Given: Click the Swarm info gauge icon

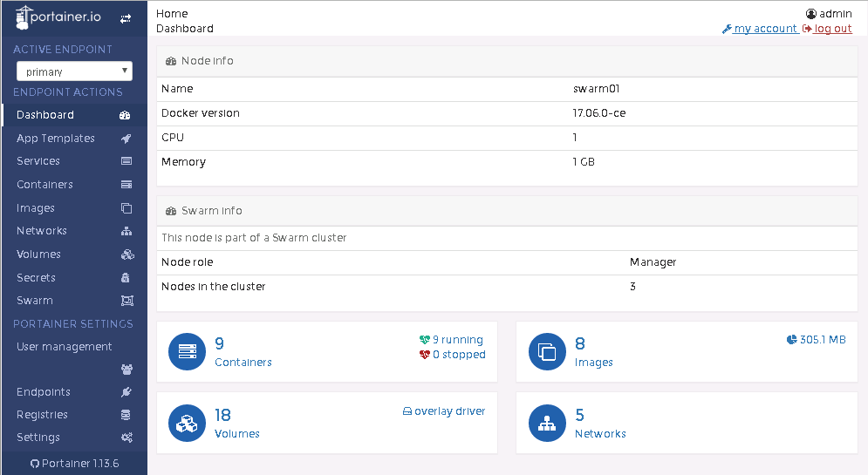Looking at the screenshot, I should tap(171, 211).
